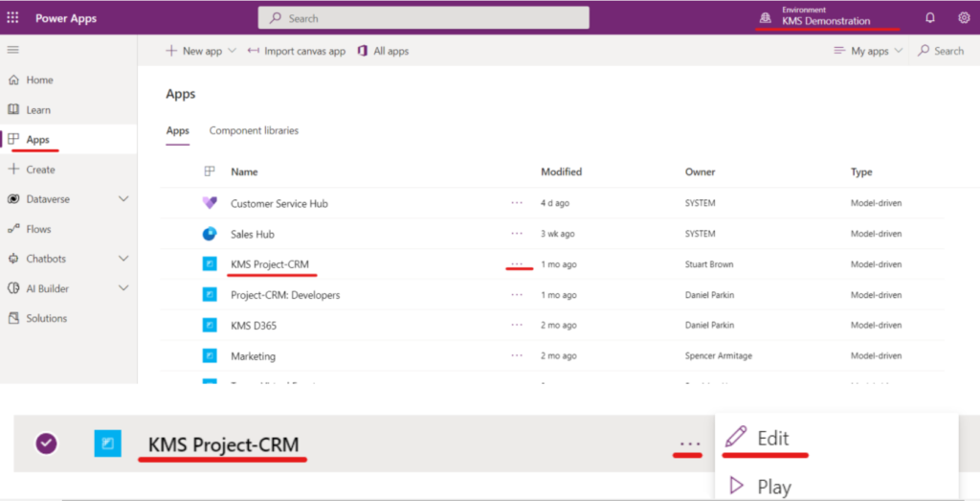The height and width of the screenshot is (501, 980).
Task: Expand the Dataverse section chevron
Action: click(123, 199)
